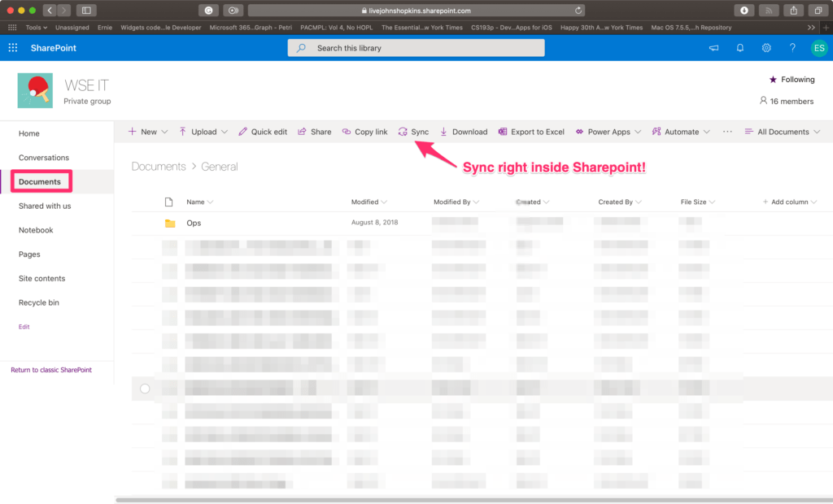Open the notifications bell
Image resolution: width=833 pixels, height=504 pixels.
740,48
